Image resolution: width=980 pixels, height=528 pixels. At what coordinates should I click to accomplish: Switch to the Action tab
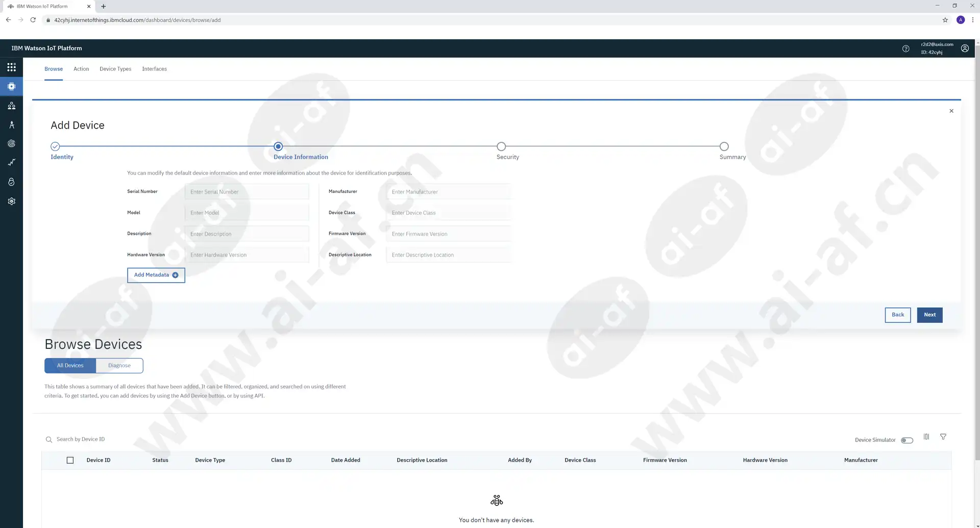point(81,69)
